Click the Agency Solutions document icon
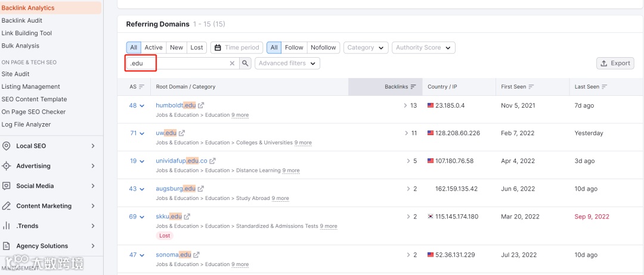This screenshot has width=644, height=275. click(x=6, y=246)
